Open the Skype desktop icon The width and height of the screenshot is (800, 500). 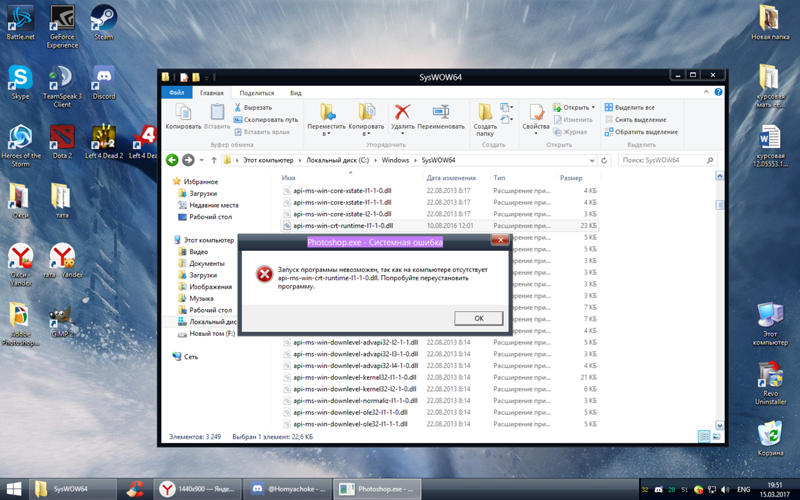click(20, 82)
